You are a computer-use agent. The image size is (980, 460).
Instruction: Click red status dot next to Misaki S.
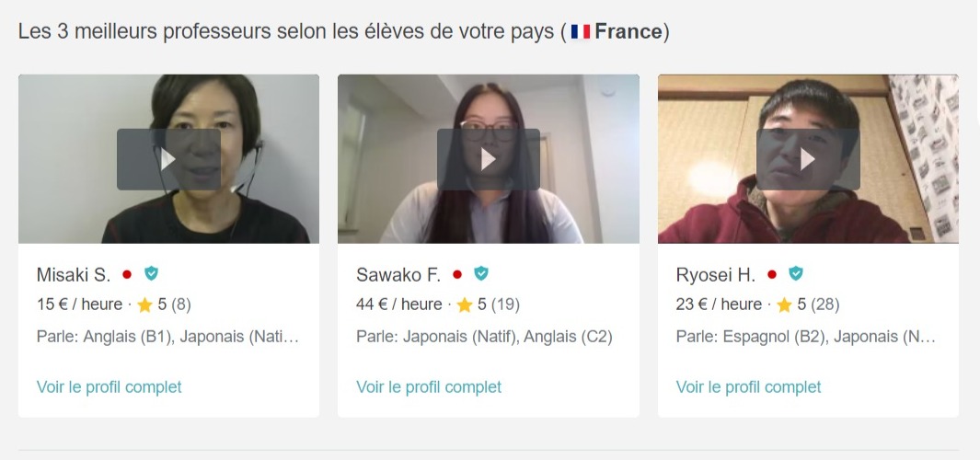[x=127, y=274]
